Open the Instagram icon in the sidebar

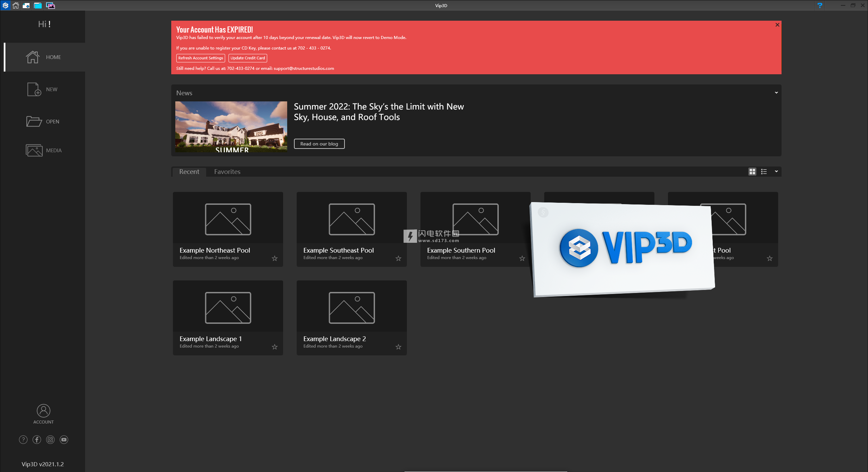(x=50, y=440)
